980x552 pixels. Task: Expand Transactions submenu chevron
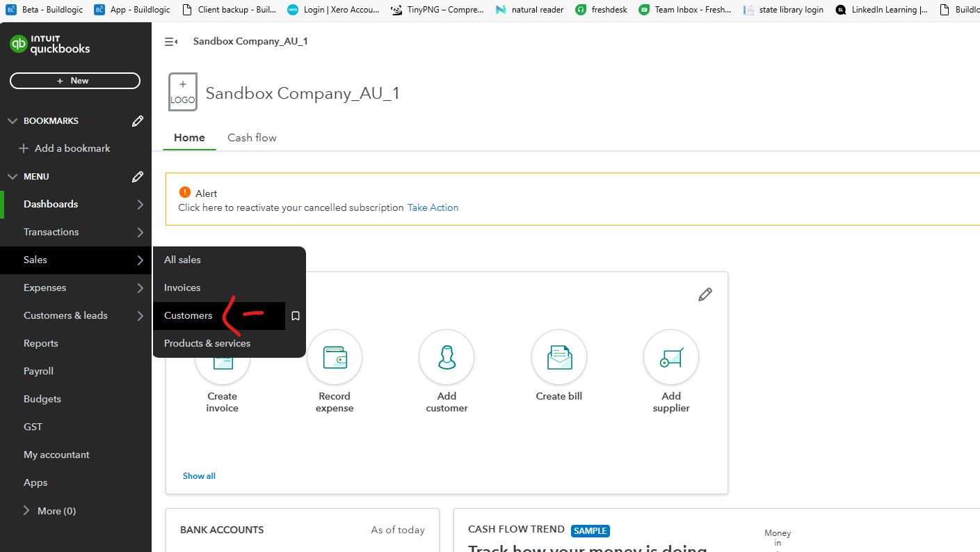point(140,232)
